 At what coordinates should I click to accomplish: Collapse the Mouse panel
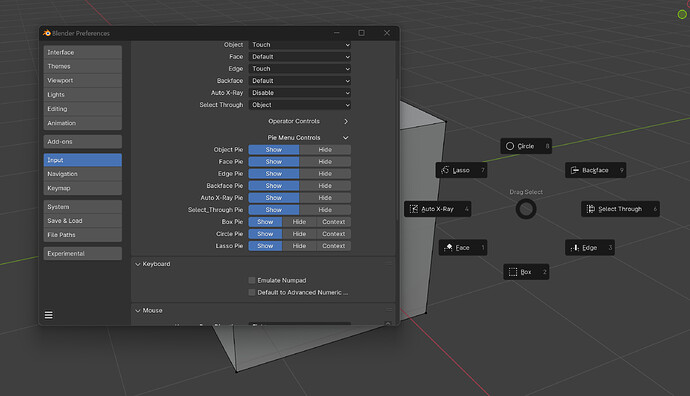tap(138, 311)
